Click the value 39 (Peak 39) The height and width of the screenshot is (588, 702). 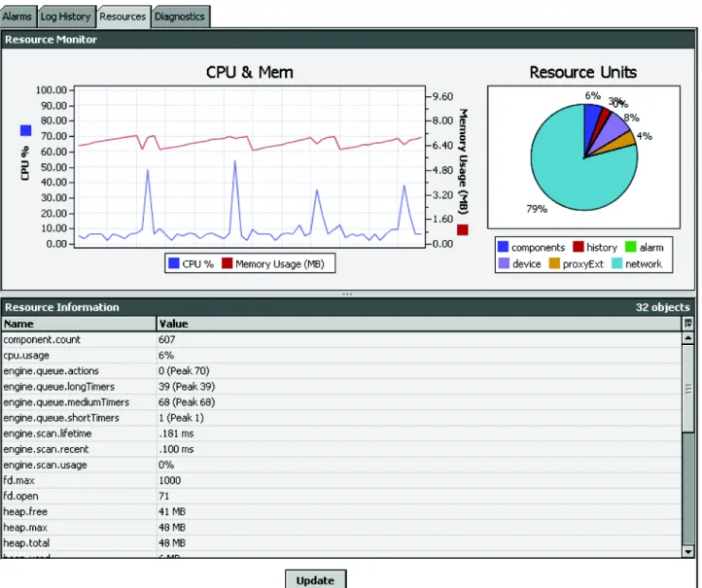[x=187, y=387]
